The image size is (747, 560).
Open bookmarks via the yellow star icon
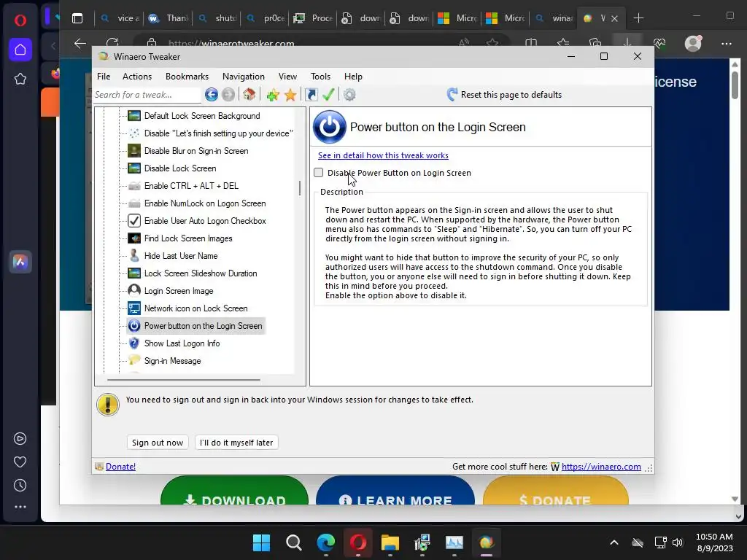(290, 95)
